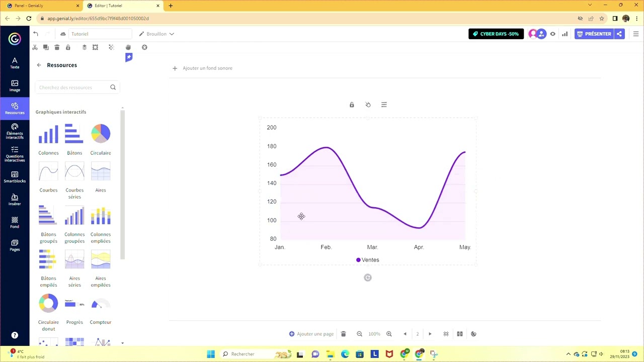Screen dimensions: 644x362
Task: Open the Brouillon status dropdown
Action: (156, 34)
